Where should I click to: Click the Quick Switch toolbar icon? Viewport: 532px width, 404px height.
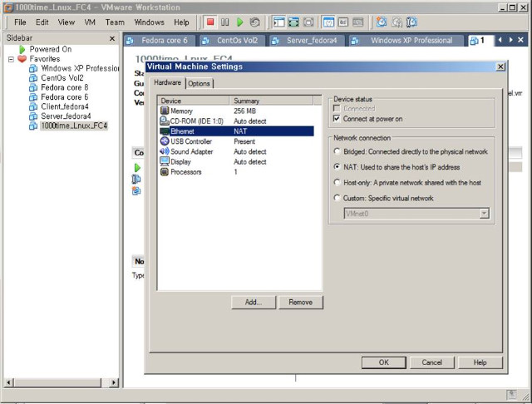click(x=308, y=22)
